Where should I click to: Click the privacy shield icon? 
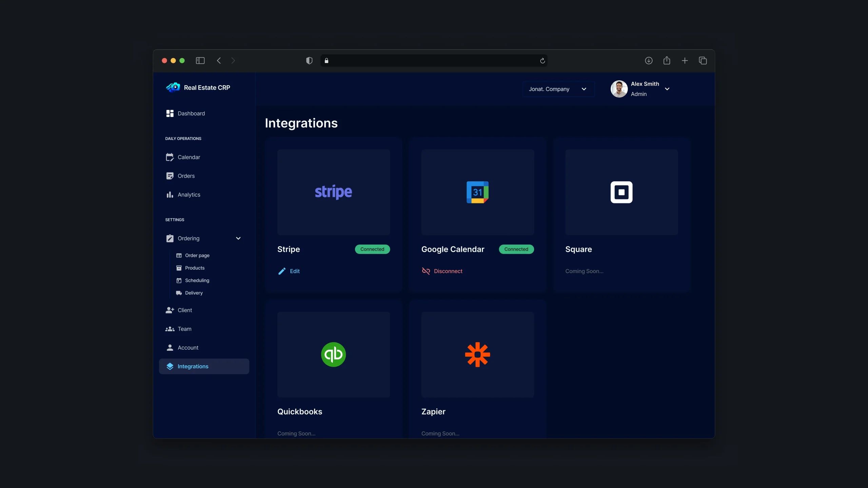309,61
